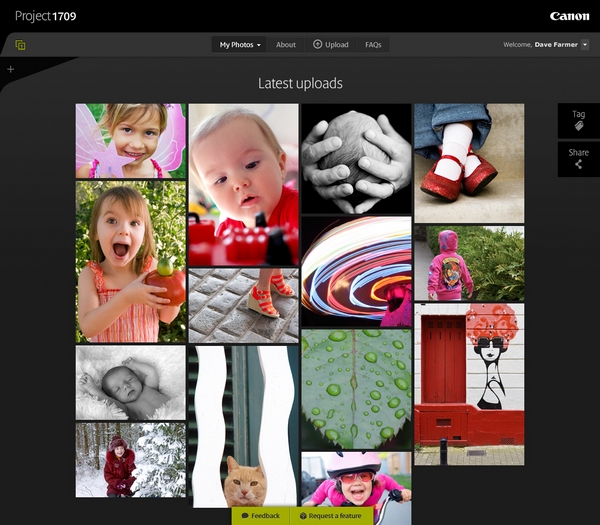Open the Upload page
The image size is (600, 525).
pyautogui.click(x=331, y=45)
